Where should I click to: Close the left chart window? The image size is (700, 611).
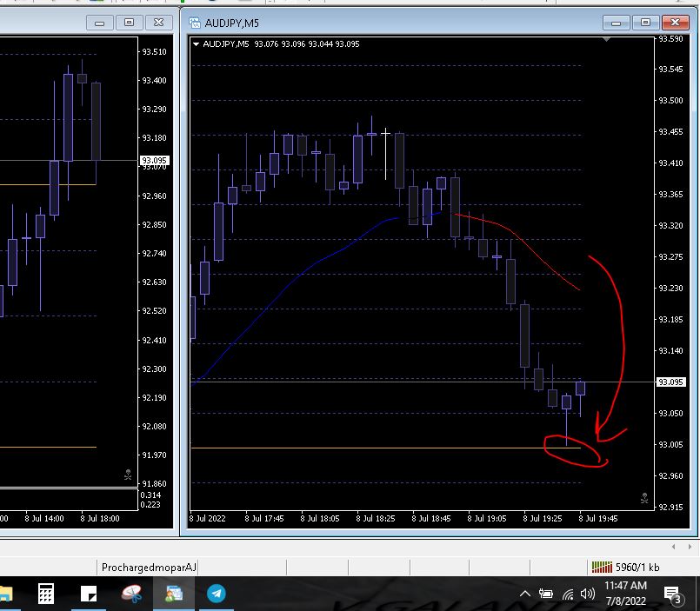coord(158,23)
